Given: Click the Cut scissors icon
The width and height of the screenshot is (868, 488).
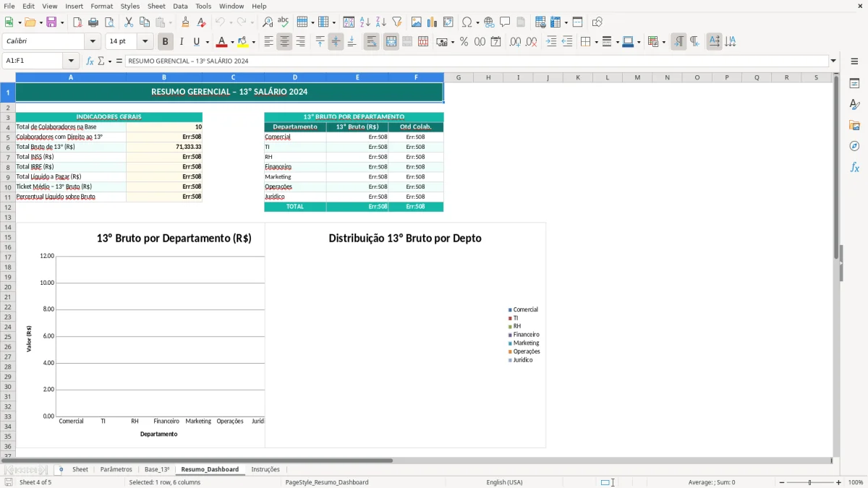Looking at the screenshot, I should point(129,22).
